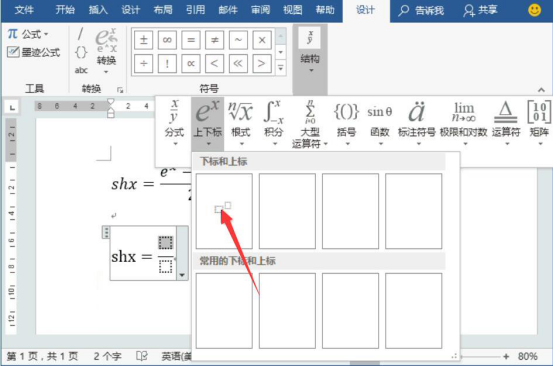
Task: Insert the factorial ! symbol
Action: (167, 63)
